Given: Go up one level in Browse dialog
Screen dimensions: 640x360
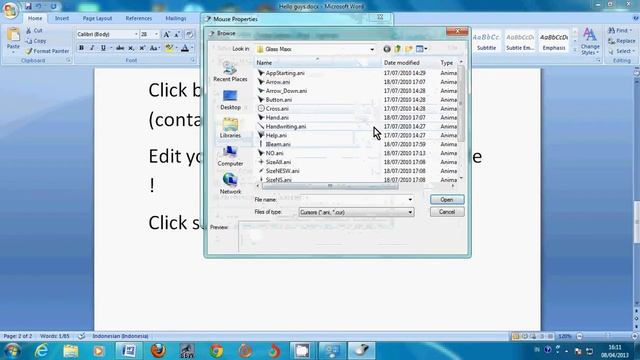Looking at the screenshot, I should point(398,49).
